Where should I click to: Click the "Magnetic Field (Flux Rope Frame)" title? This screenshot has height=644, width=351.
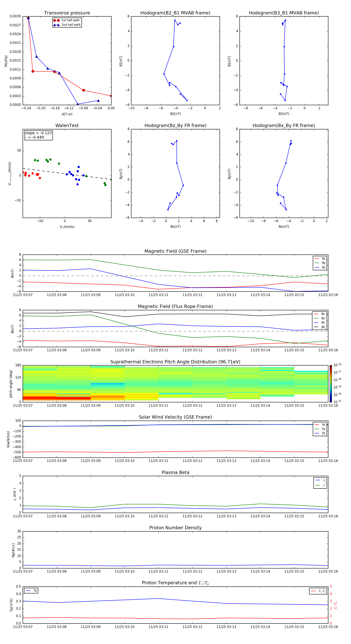point(175,307)
